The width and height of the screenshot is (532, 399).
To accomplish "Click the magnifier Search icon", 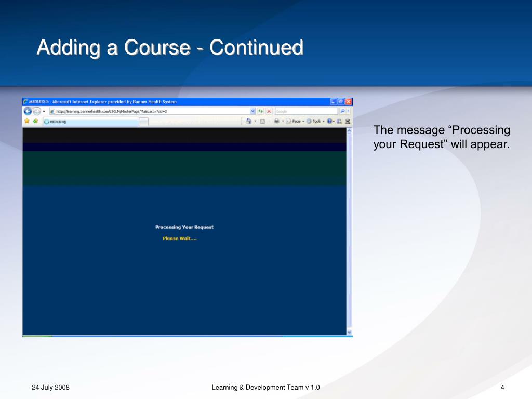I will [343, 111].
